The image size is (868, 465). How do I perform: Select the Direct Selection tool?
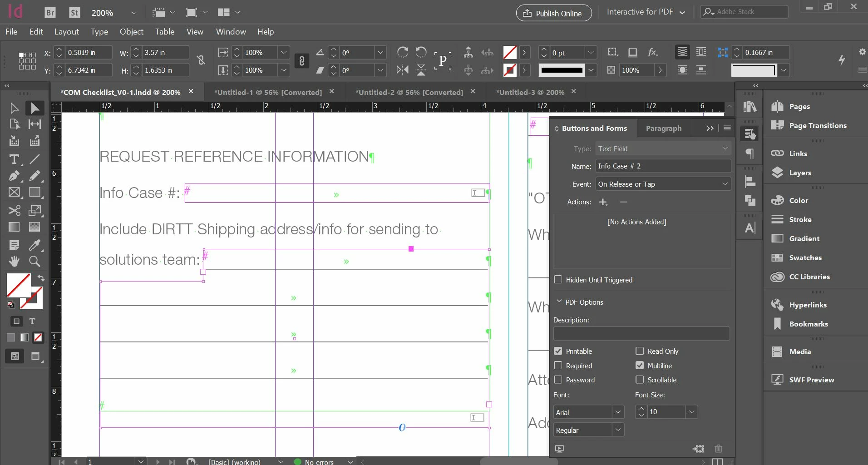[35, 108]
